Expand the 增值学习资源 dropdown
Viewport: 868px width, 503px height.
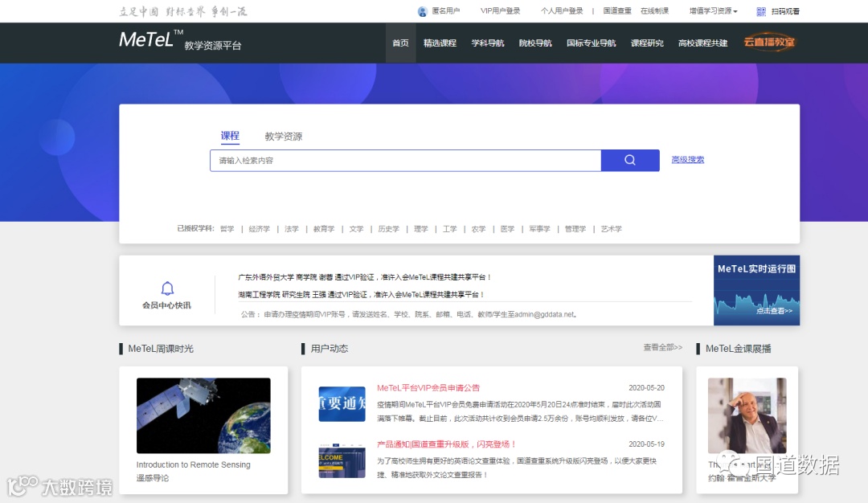pos(713,11)
